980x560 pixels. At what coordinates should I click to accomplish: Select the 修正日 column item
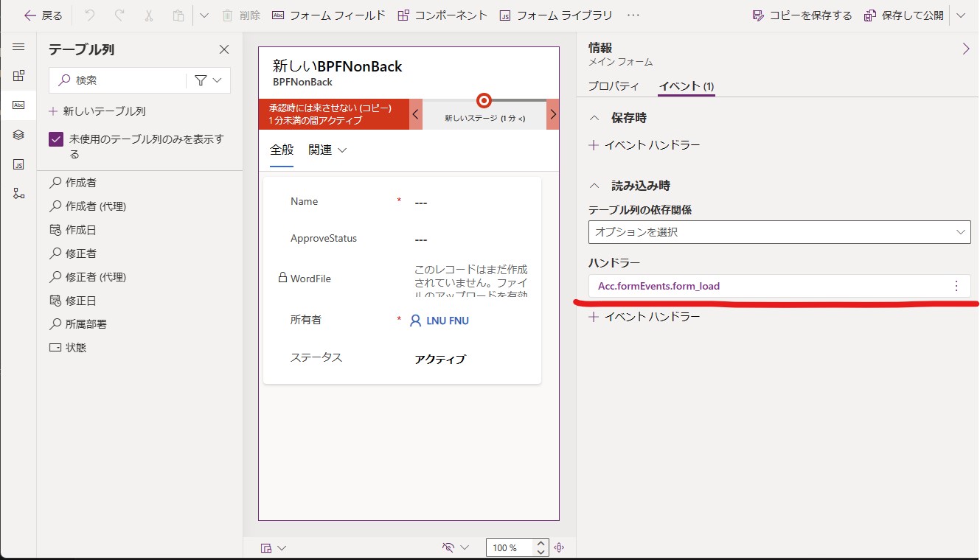click(72, 301)
